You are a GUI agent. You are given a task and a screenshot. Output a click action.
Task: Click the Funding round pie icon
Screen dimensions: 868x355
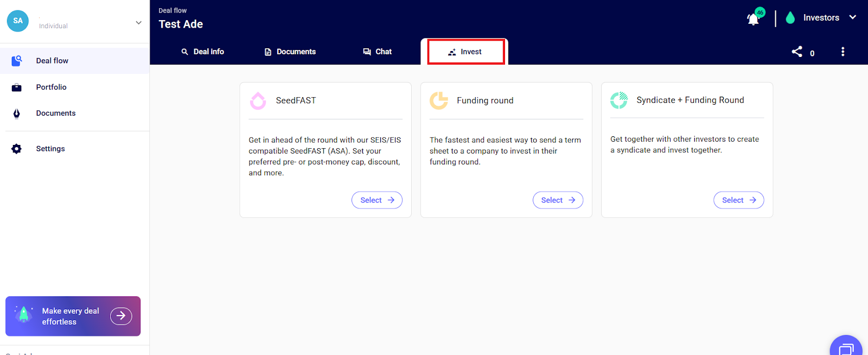438,100
